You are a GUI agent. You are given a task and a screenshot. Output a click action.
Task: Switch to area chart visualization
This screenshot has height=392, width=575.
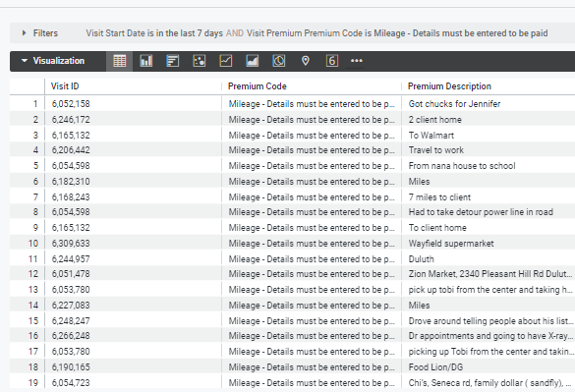(253, 61)
